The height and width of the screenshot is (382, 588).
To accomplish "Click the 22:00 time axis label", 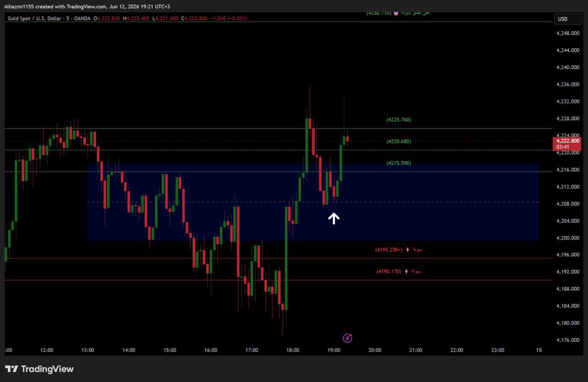I will click(457, 350).
